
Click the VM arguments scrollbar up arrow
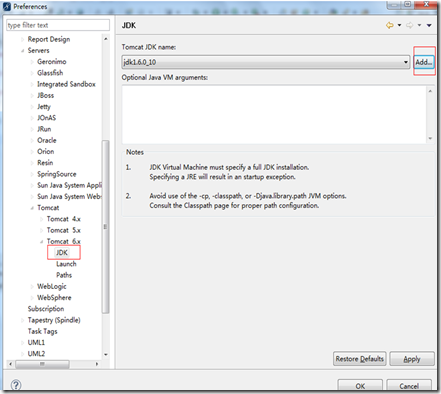tap(430, 91)
